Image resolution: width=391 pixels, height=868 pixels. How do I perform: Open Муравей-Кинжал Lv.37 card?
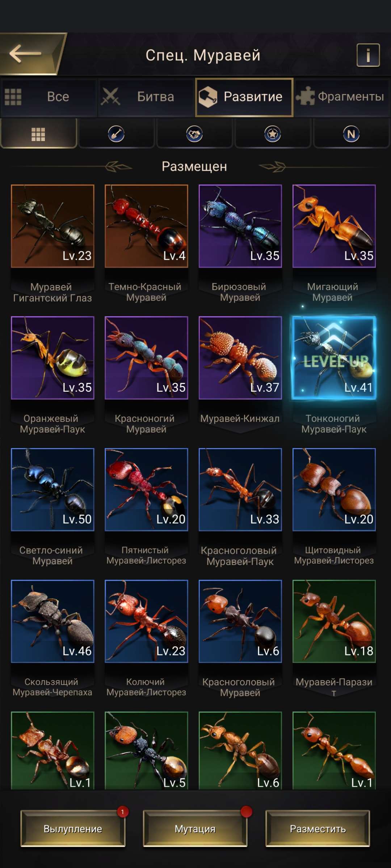coord(240,358)
